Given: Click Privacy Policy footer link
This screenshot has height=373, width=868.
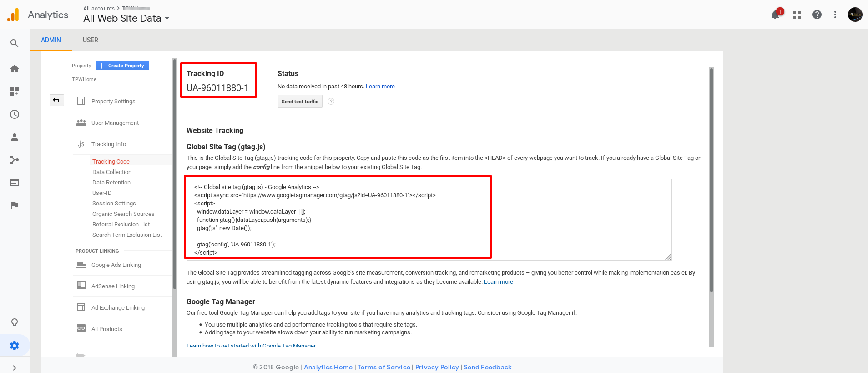Looking at the screenshot, I should coord(437,367).
